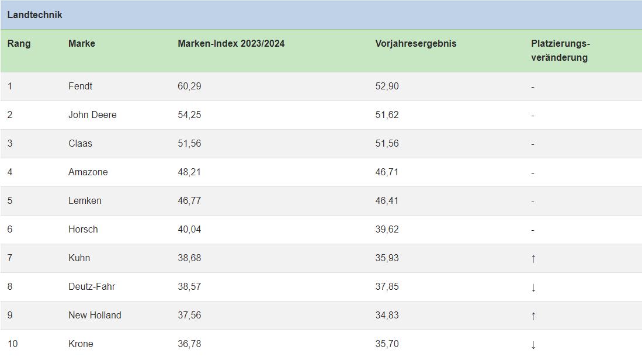
Task: Select Krone's index value 36,78
Action: point(189,344)
